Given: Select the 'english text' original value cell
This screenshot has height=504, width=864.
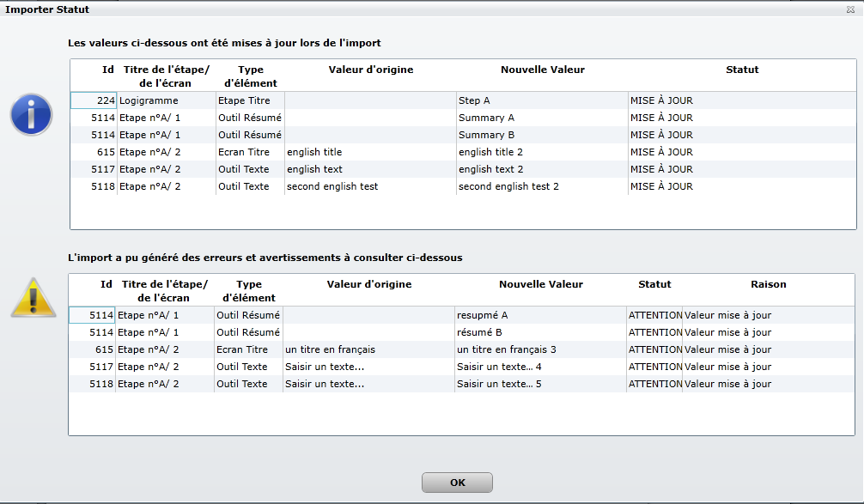Looking at the screenshot, I should 370,169.
